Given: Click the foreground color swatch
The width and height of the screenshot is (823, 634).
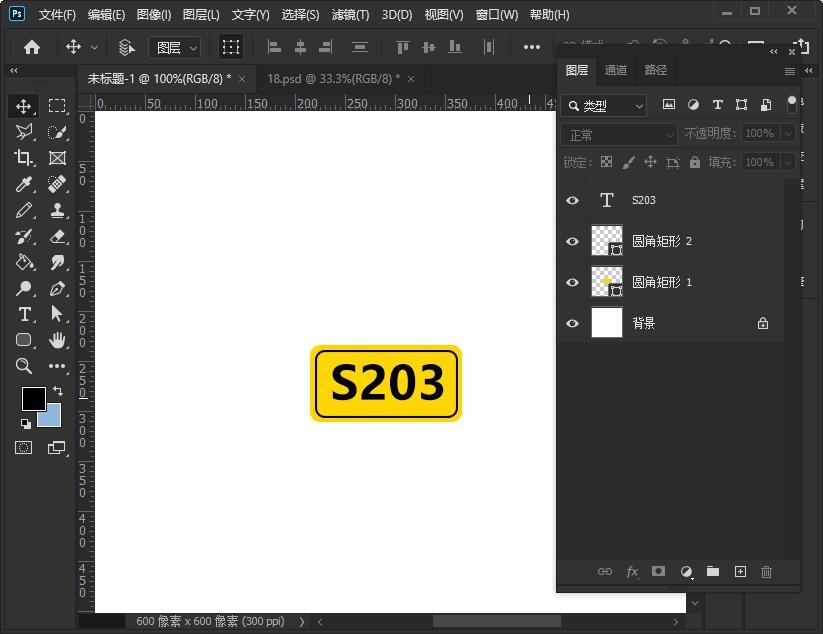Looking at the screenshot, I should [x=34, y=399].
